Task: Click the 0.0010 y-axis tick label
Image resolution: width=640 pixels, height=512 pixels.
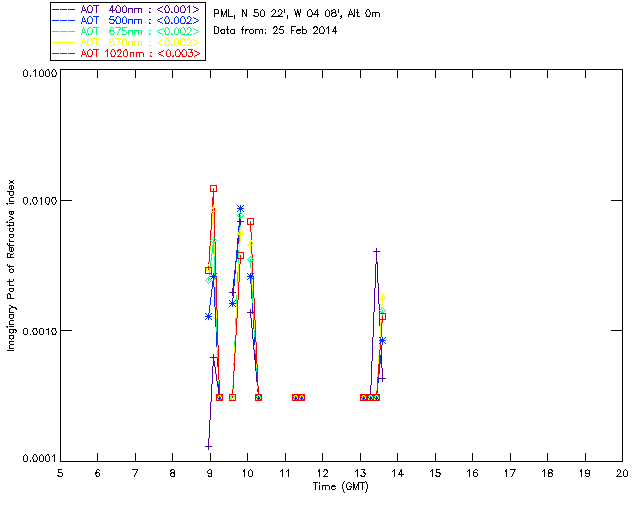Action: point(40,331)
